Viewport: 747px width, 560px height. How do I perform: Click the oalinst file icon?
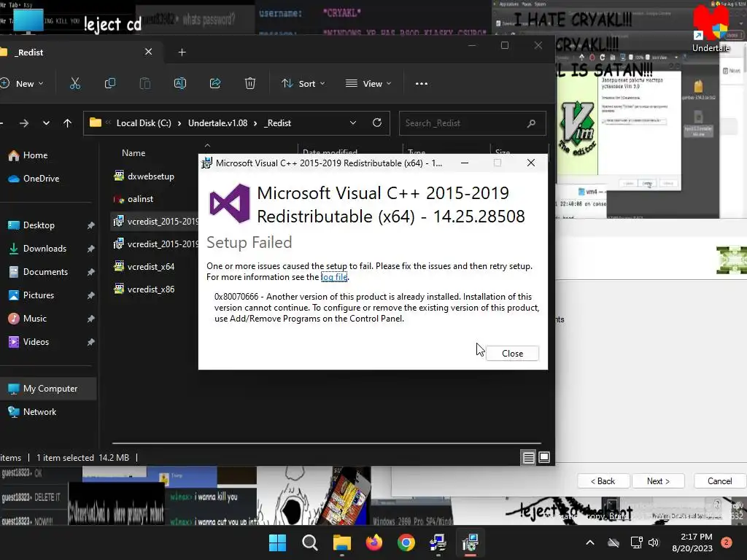pos(119,198)
